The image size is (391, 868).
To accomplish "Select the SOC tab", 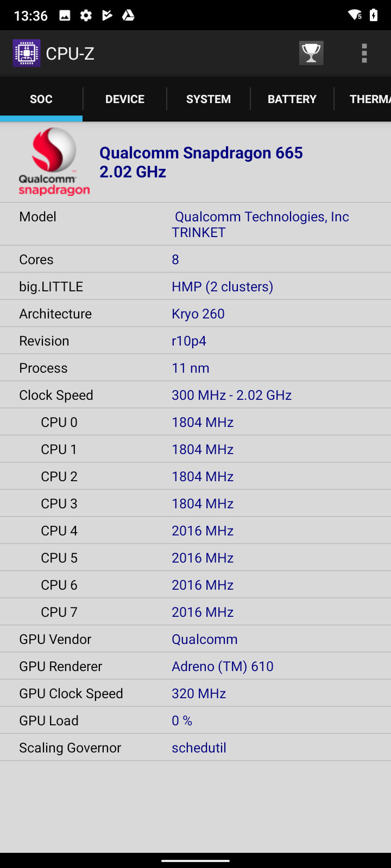I will (41, 99).
